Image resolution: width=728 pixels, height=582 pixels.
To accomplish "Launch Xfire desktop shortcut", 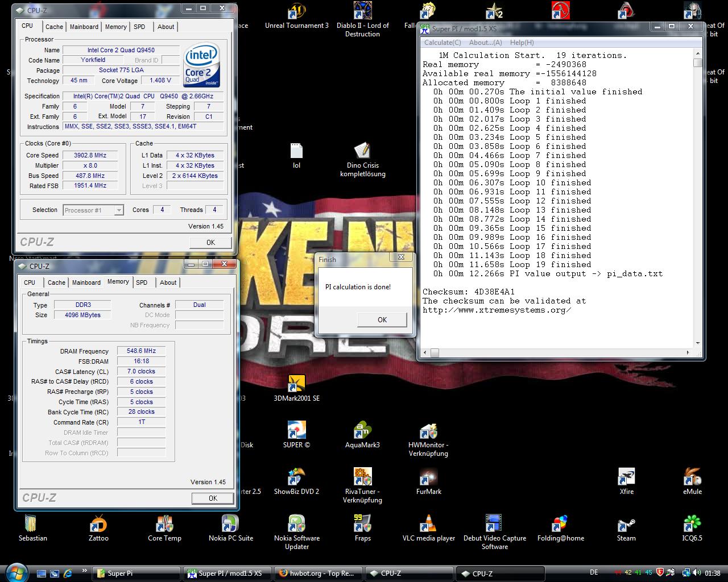I will [x=626, y=481].
